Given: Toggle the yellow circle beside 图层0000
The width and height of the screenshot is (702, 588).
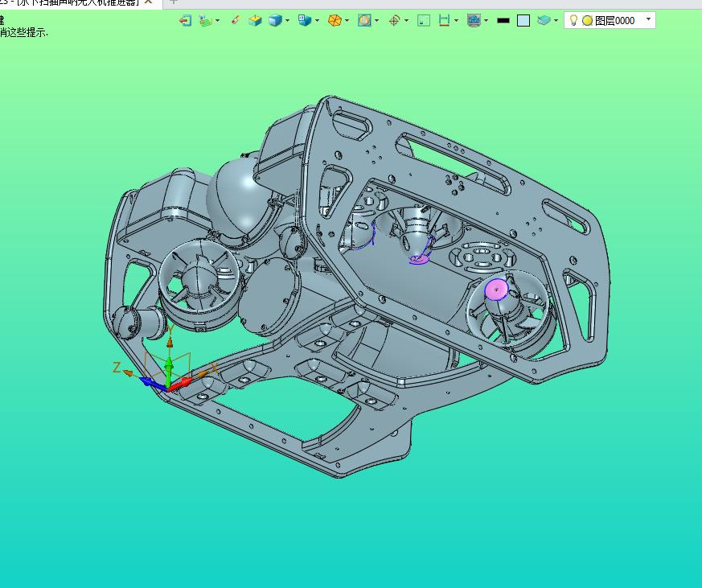Looking at the screenshot, I should (587, 21).
